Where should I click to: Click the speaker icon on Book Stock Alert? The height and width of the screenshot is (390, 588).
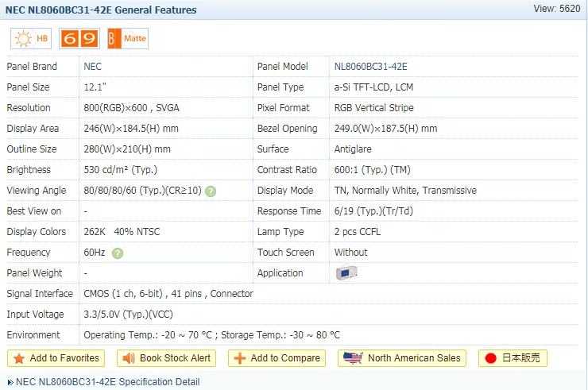click(129, 358)
